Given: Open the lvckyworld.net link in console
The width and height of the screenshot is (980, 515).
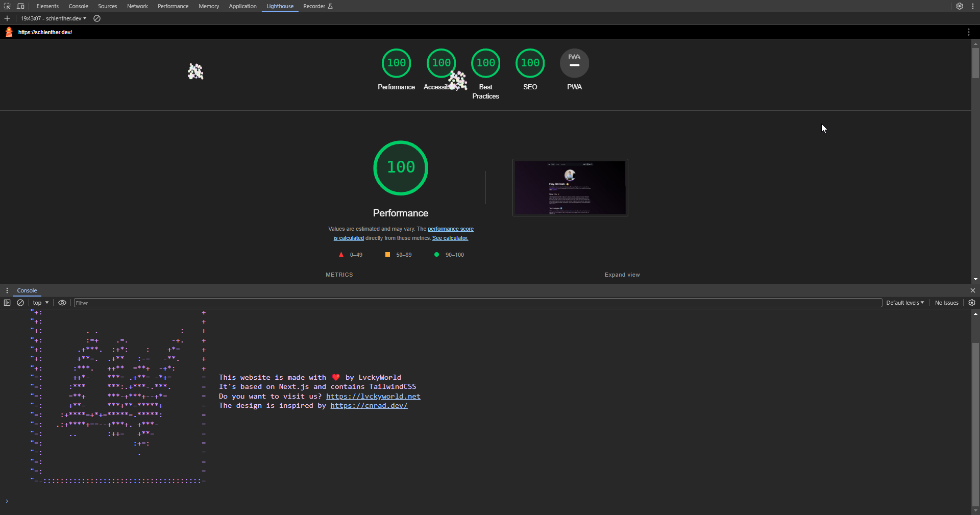Looking at the screenshot, I should [373, 396].
